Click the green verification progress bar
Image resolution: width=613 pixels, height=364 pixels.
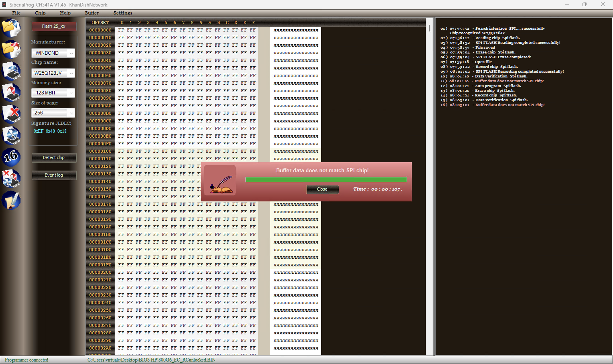pos(326,180)
